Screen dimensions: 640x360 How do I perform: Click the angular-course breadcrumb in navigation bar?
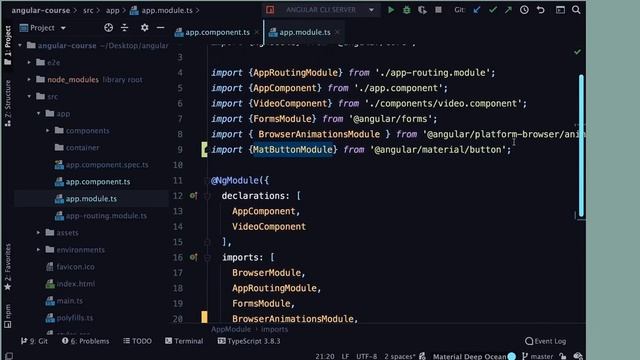point(41,10)
